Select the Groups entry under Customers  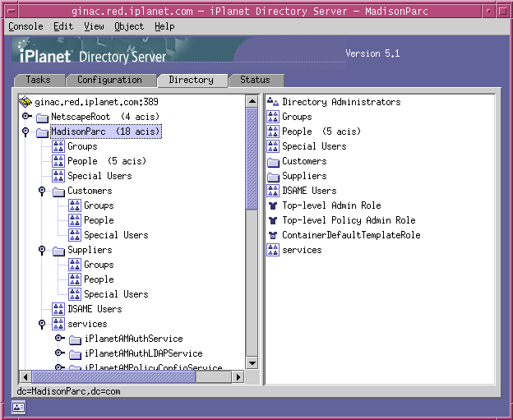99,205
